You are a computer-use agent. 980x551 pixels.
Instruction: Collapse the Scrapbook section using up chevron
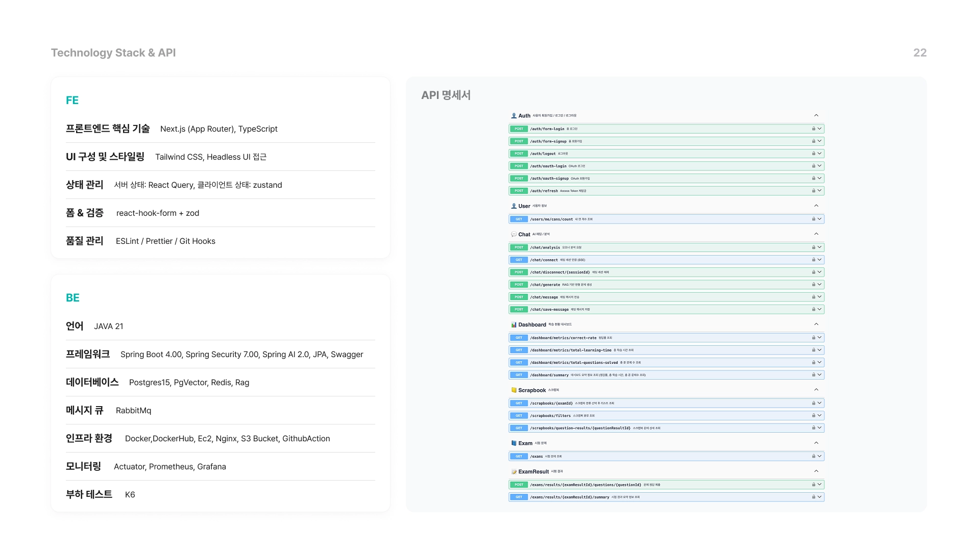click(x=816, y=390)
